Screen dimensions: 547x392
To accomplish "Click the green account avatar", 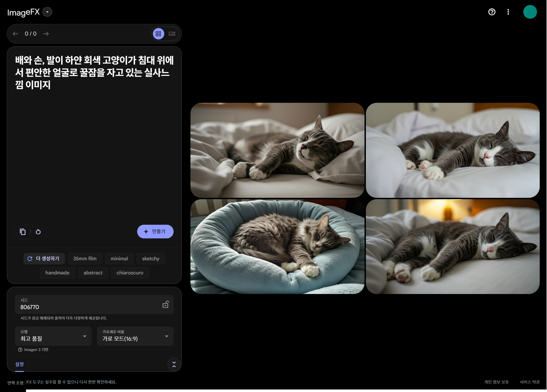I will coord(530,12).
